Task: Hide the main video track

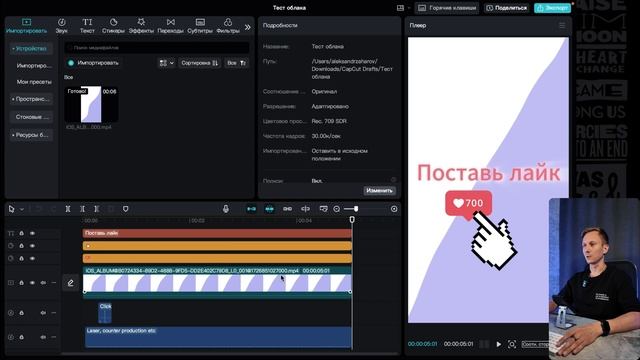Action: pyautogui.click(x=32, y=282)
